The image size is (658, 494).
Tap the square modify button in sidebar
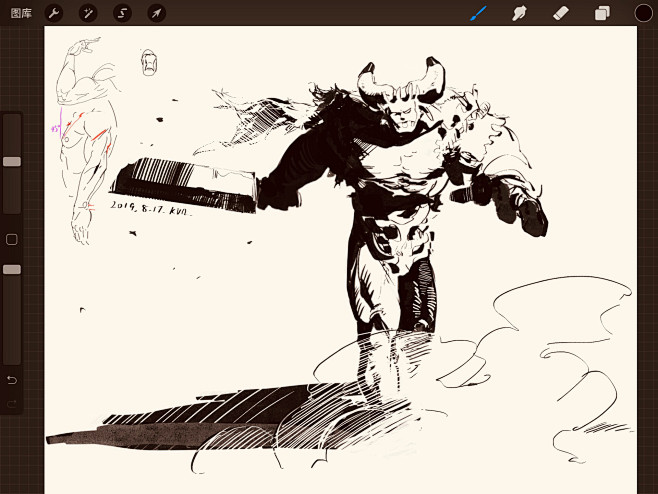[x=12, y=240]
